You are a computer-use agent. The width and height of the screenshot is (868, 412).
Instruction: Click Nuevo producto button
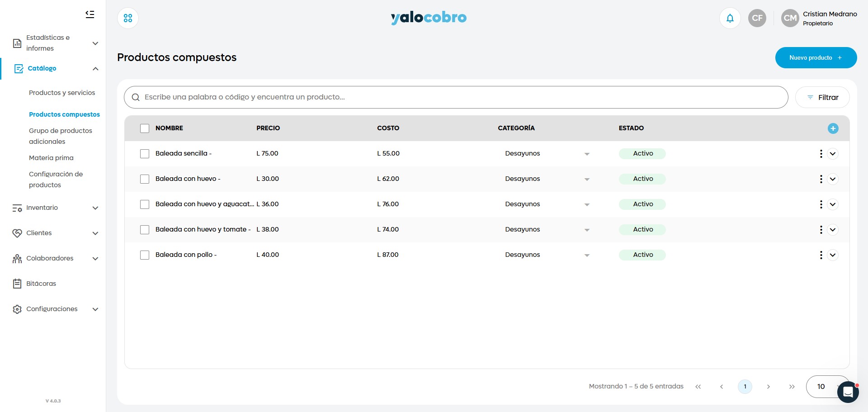816,58
